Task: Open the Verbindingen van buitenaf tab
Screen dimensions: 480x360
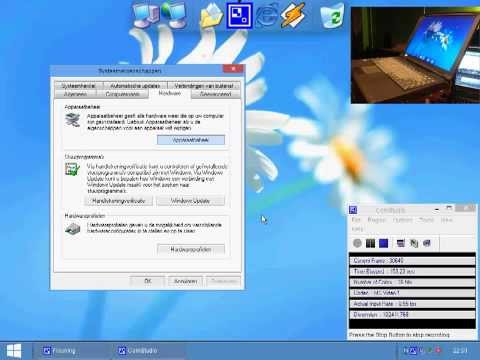Action: click(x=204, y=86)
